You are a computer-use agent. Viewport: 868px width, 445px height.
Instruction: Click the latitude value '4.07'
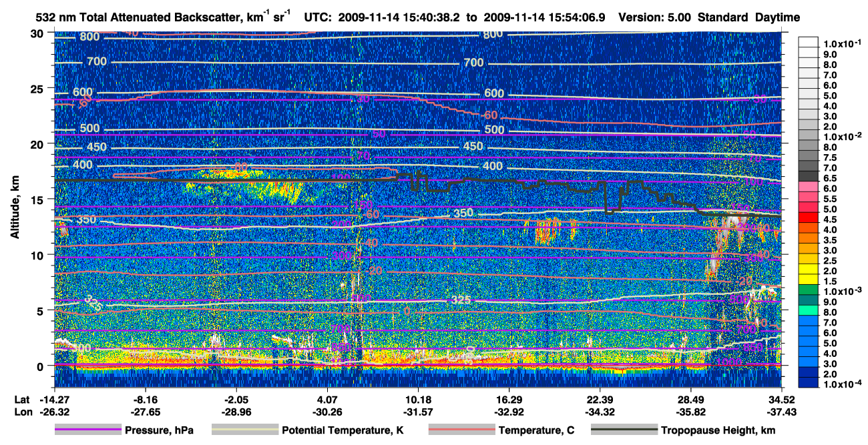click(x=327, y=400)
